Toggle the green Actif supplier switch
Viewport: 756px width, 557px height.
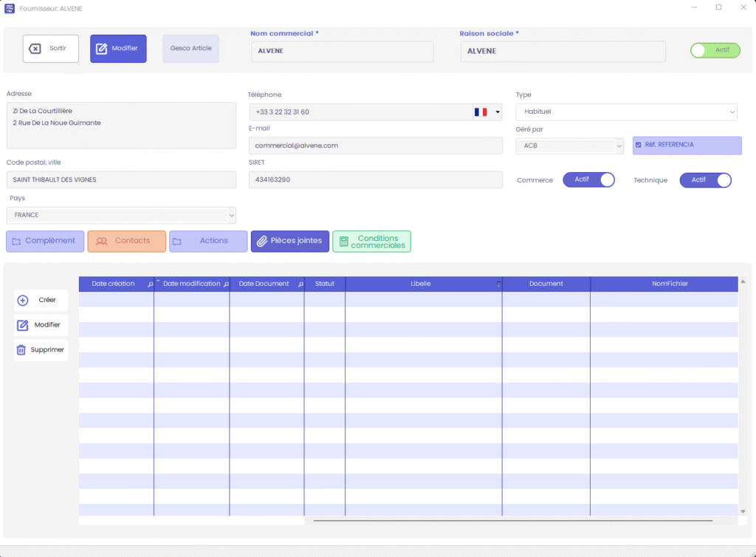[x=715, y=50]
